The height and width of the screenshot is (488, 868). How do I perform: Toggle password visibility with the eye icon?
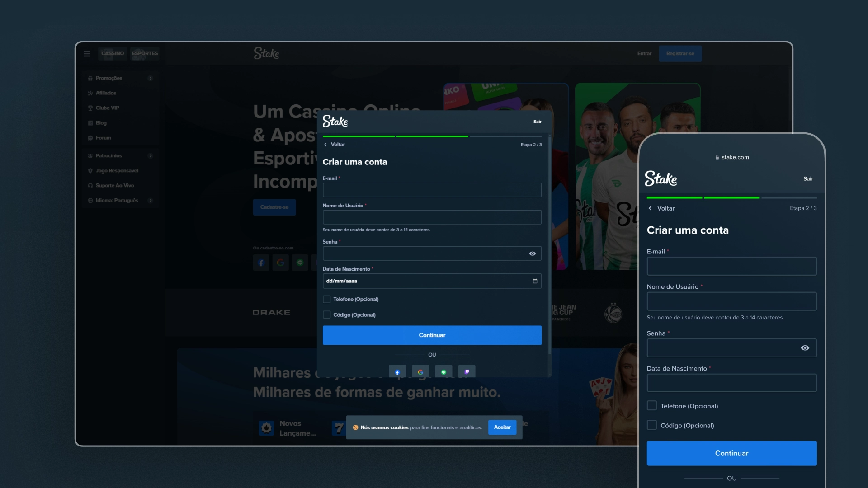pos(532,253)
